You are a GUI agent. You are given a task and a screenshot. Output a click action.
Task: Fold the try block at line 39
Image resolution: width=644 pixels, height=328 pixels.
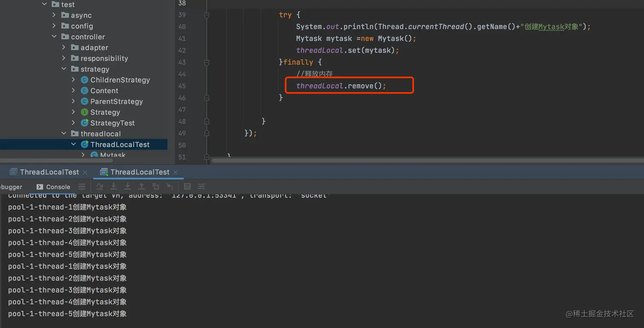207,15
